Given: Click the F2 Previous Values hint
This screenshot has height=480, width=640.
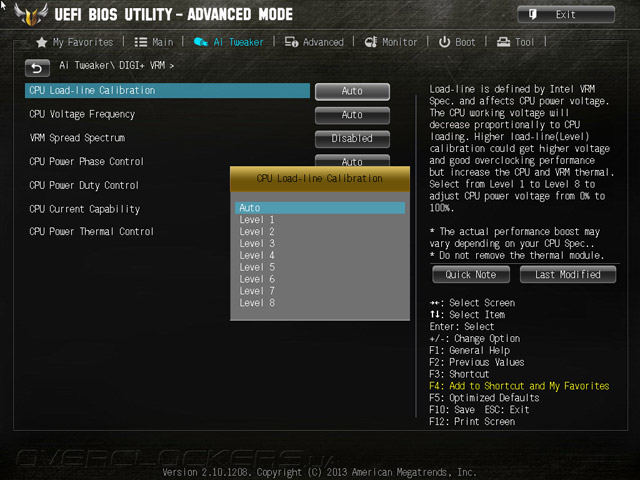Looking at the screenshot, I should [x=477, y=362].
